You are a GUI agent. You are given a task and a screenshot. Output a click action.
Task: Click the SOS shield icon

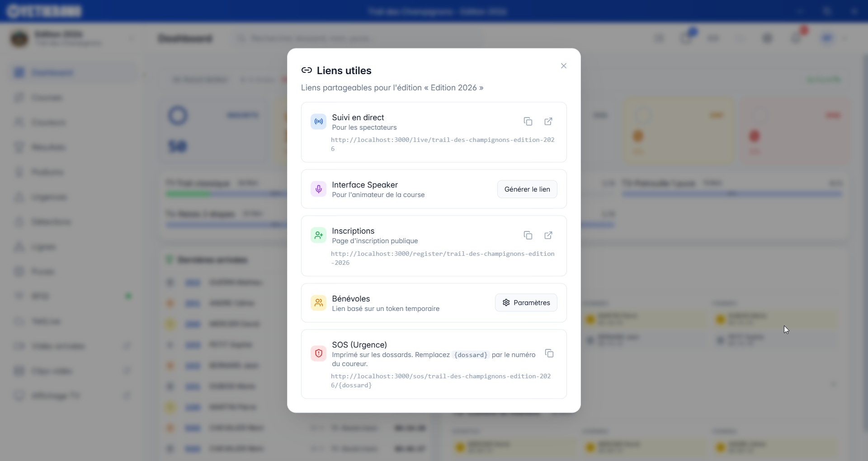tap(318, 353)
